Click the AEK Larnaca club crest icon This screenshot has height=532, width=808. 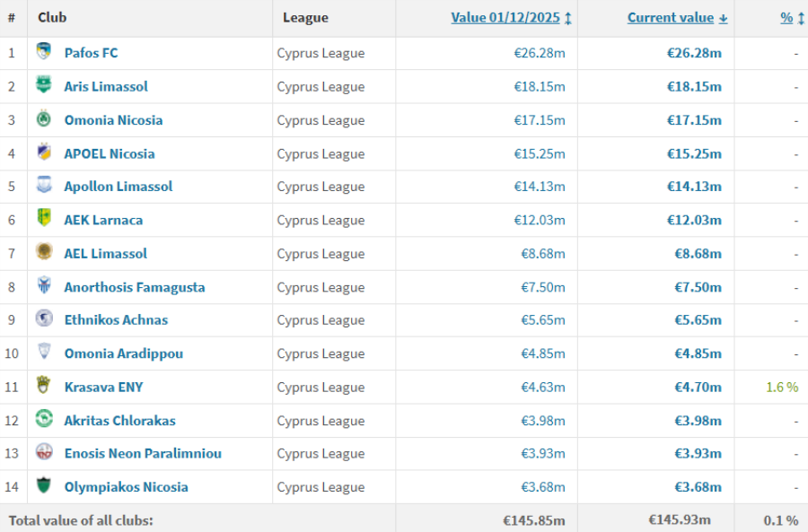coord(44,219)
